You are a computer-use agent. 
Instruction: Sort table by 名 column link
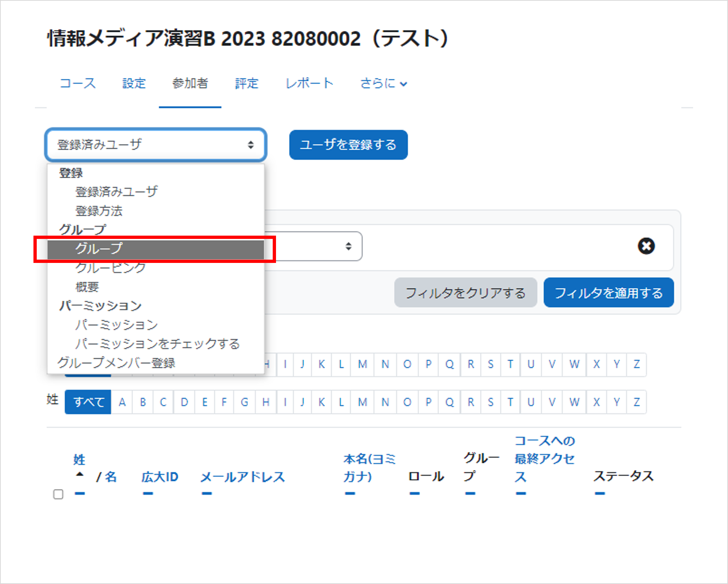(111, 477)
